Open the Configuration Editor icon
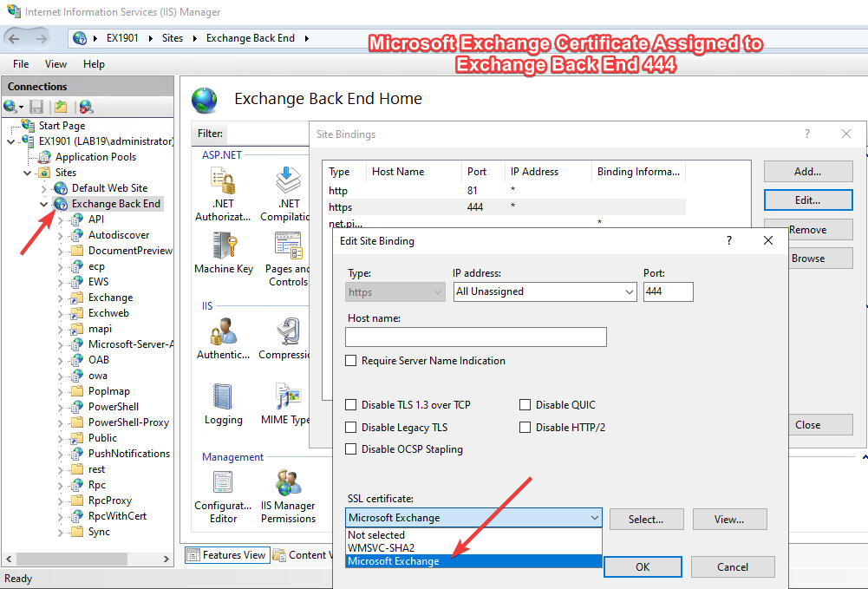 [223, 482]
